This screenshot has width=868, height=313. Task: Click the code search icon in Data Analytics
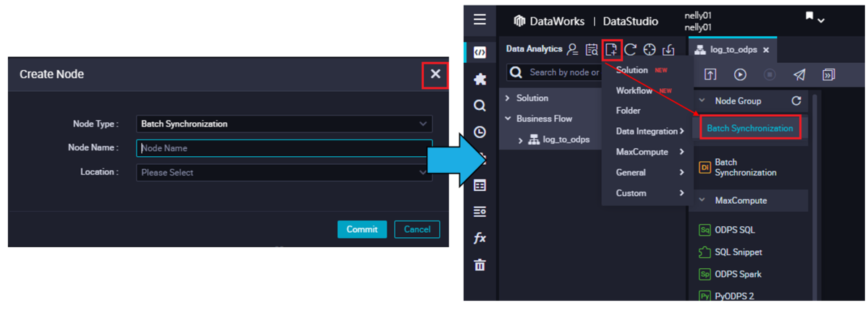click(592, 49)
